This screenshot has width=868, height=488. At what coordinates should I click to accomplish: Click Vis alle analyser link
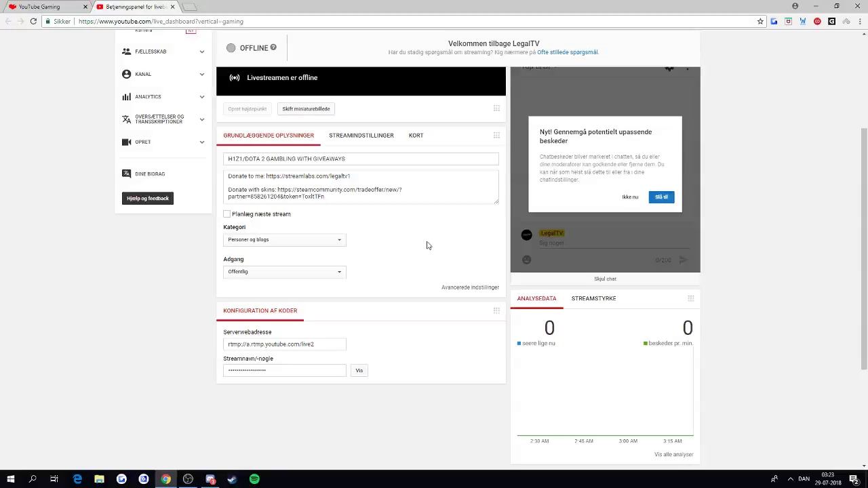673,455
